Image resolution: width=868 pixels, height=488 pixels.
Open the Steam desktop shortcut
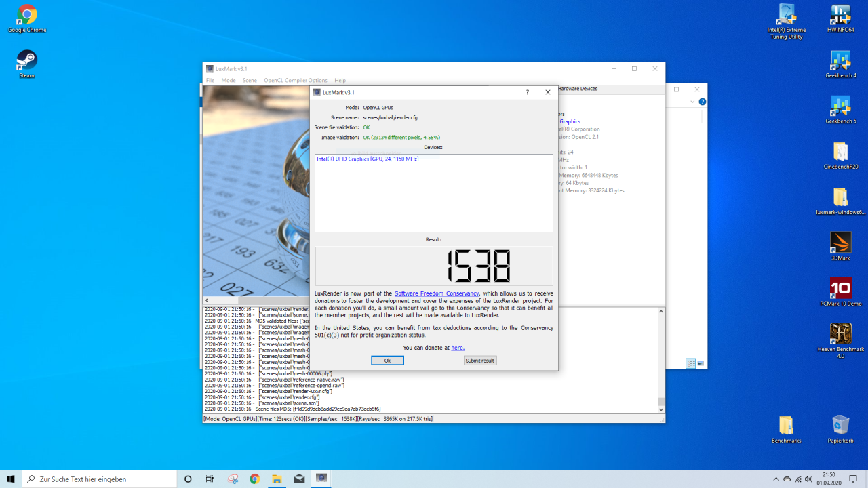[x=27, y=64]
